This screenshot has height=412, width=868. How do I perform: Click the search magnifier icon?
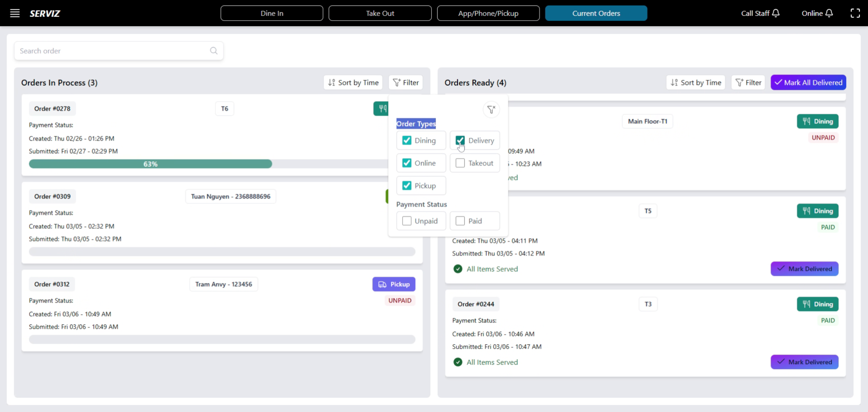pos(214,51)
